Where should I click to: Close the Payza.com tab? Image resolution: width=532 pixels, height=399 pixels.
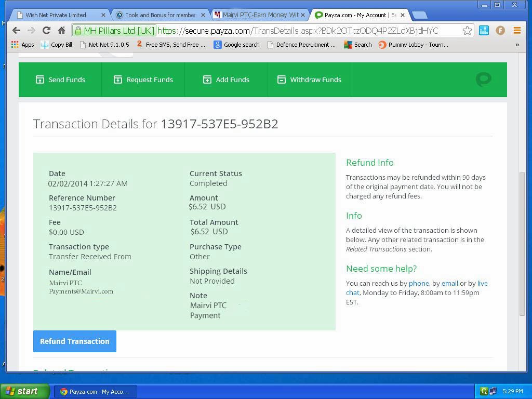coord(403,15)
